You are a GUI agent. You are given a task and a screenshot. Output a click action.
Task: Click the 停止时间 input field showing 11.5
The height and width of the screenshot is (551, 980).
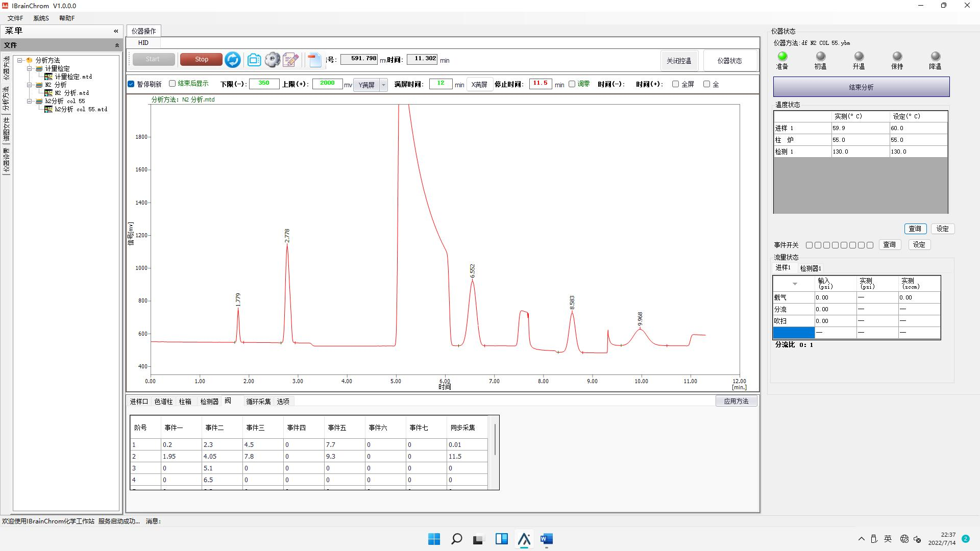(540, 84)
